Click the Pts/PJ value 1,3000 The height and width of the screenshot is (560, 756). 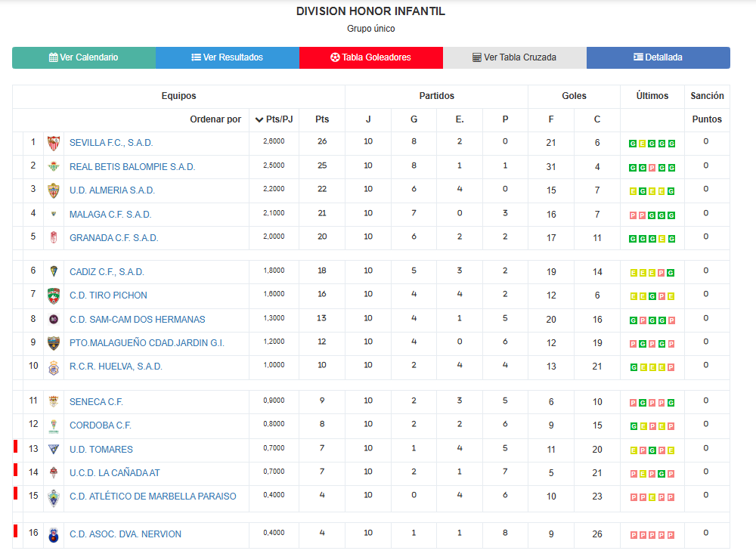point(274,318)
